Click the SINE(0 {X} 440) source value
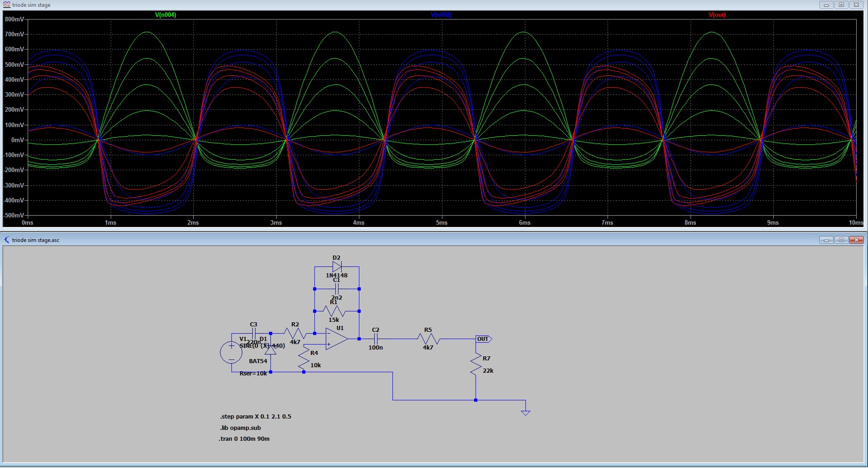 click(x=262, y=346)
